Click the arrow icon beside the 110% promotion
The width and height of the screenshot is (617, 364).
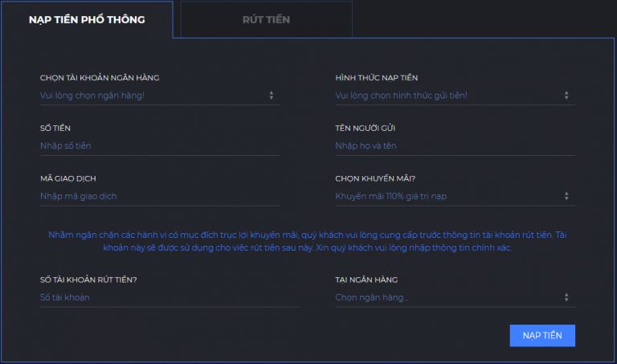566,195
